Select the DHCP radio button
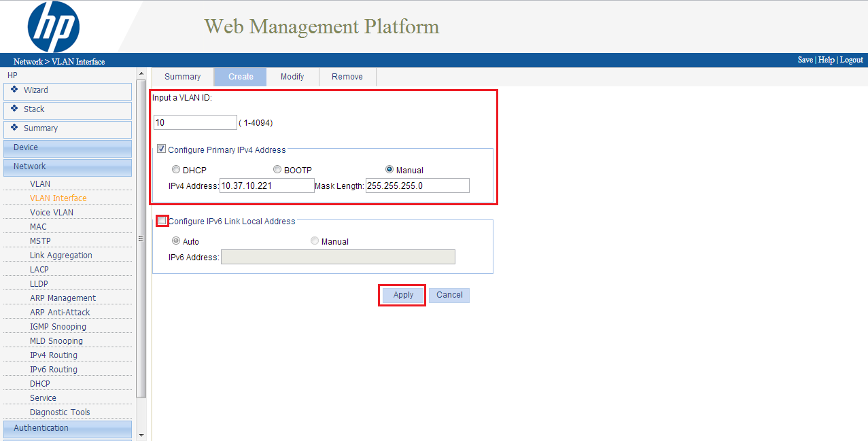 tap(176, 170)
